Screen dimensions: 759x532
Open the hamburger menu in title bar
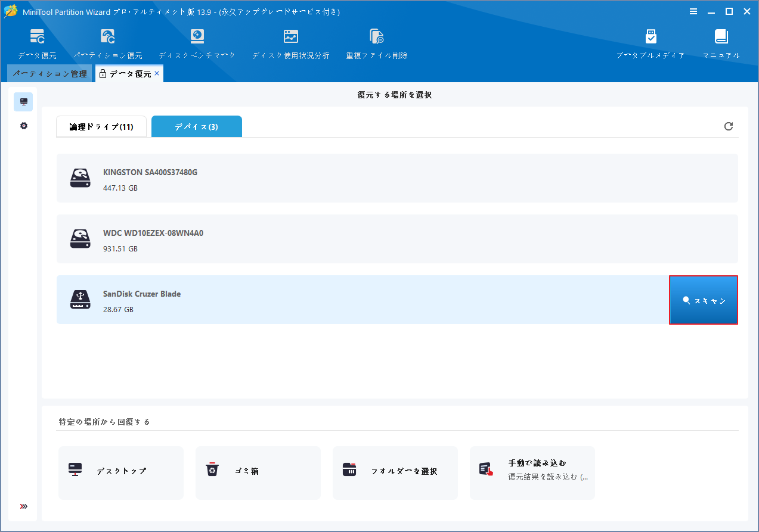(693, 11)
